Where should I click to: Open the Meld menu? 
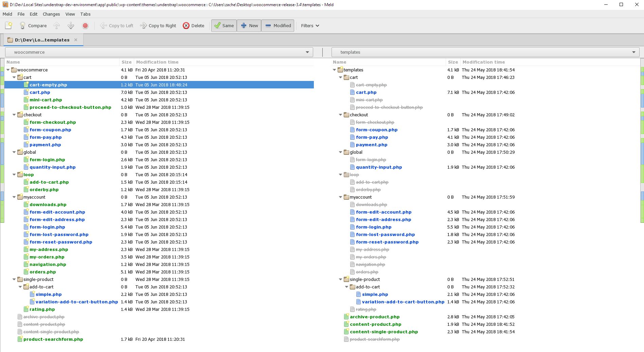coord(7,14)
